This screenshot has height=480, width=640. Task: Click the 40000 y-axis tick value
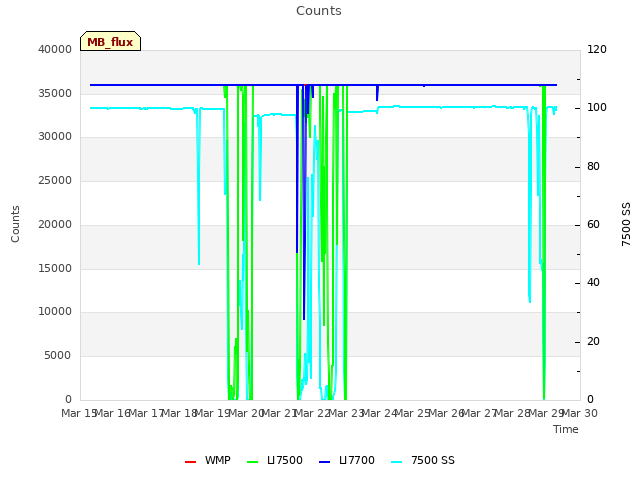[55, 50]
